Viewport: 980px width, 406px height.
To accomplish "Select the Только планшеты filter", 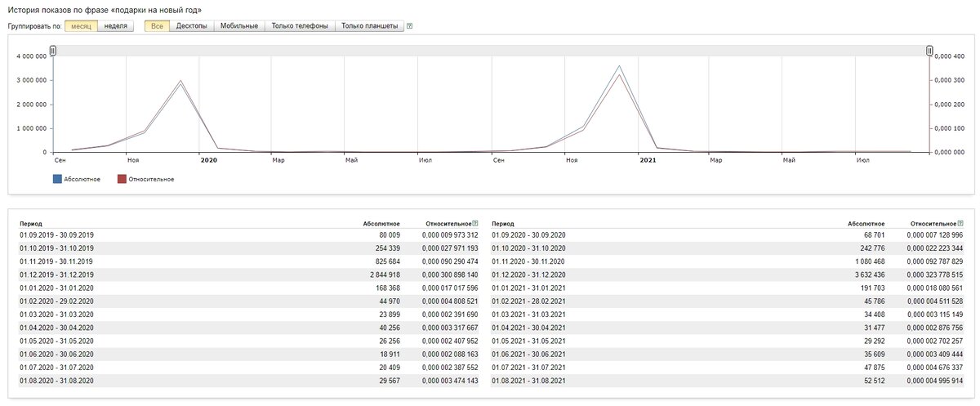I will tap(369, 26).
